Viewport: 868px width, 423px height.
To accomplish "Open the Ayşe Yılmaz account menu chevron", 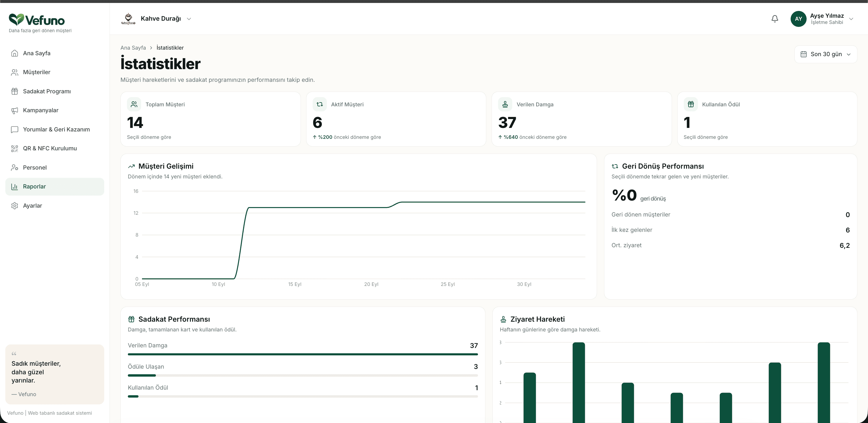I will [x=851, y=19].
